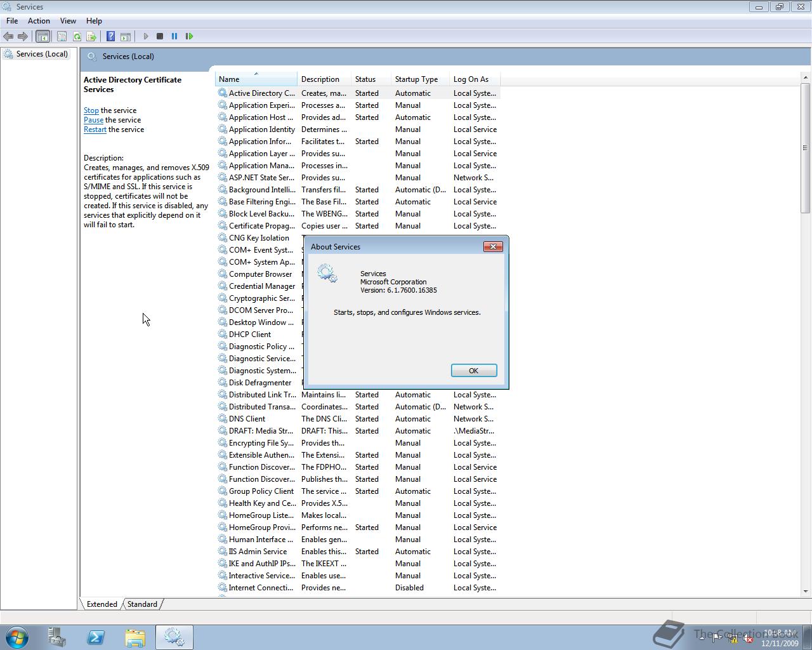Open the Action menu
The height and width of the screenshot is (650, 812).
point(39,21)
